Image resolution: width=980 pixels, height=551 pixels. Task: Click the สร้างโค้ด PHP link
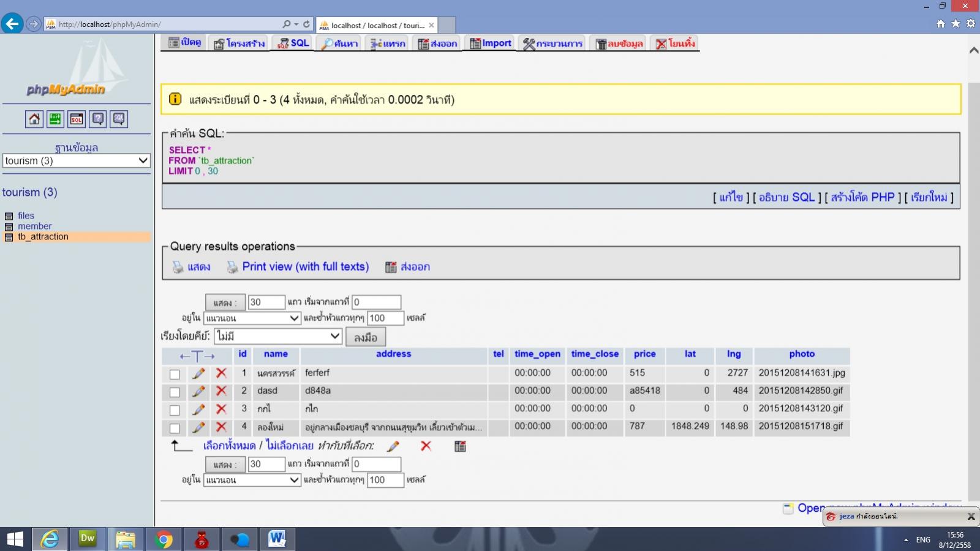pyautogui.click(x=862, y=197)
